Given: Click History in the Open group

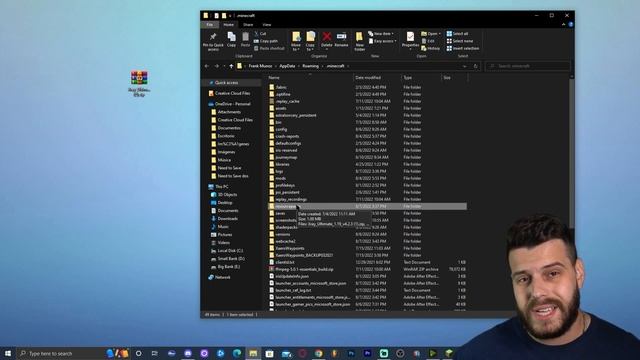Looking at the screenshot, I should pos(431,48).
